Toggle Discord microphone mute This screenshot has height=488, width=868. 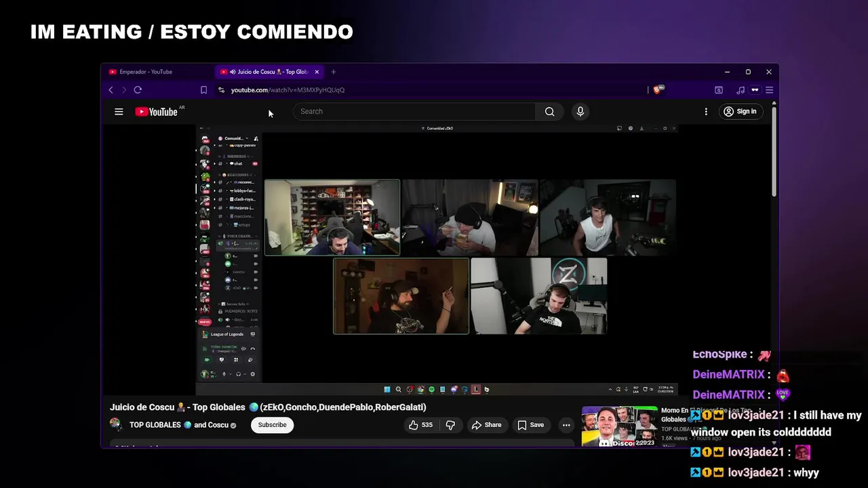click(224, 374)
